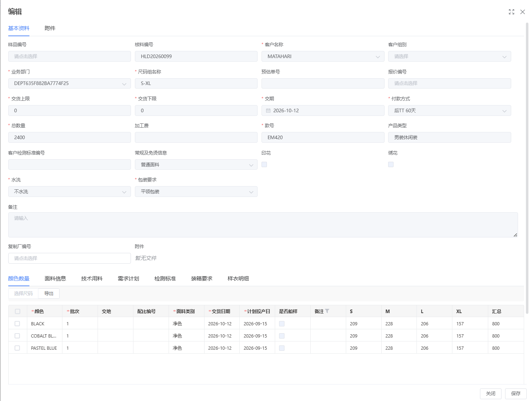Click the filter icon in 备注 column header
This screenshot has height=401, width=532.
[x=327, y=311]
